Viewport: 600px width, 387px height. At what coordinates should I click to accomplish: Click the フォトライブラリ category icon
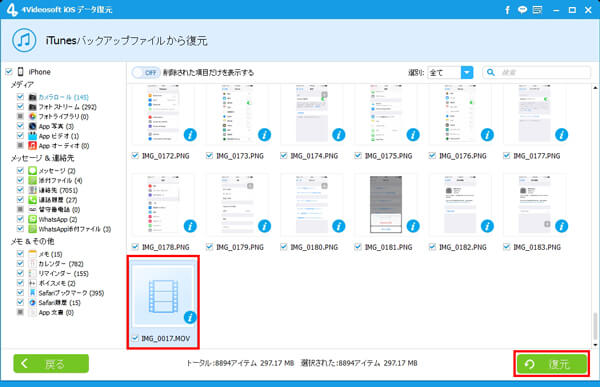coord(33,116)
